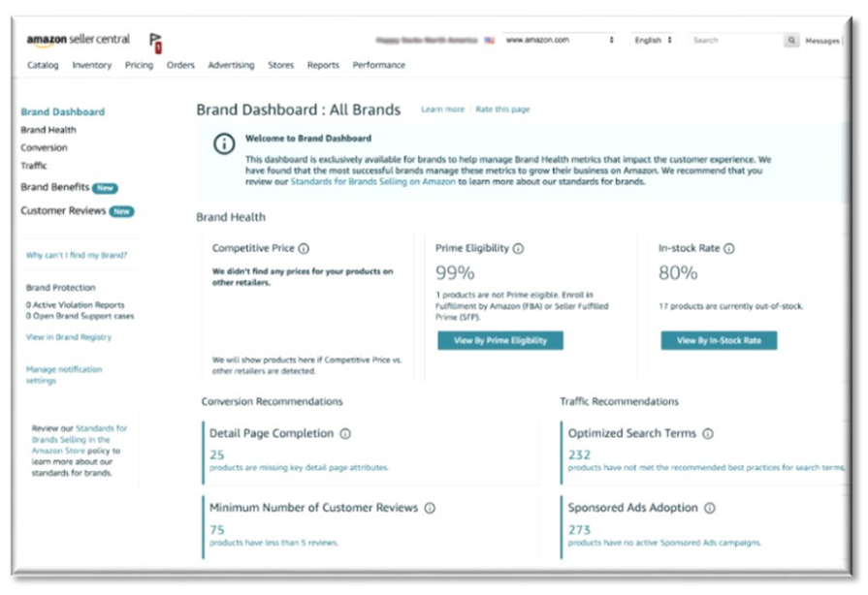The width and height of the screenshot is (868, 595).
Task: Open the Pricing menu
Action: 139,65
